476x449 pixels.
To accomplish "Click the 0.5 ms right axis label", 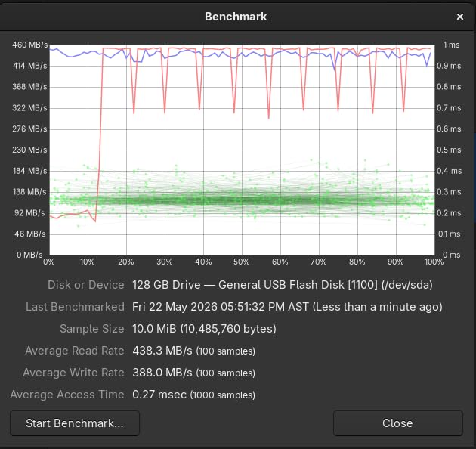I will (x=449, y=150).
